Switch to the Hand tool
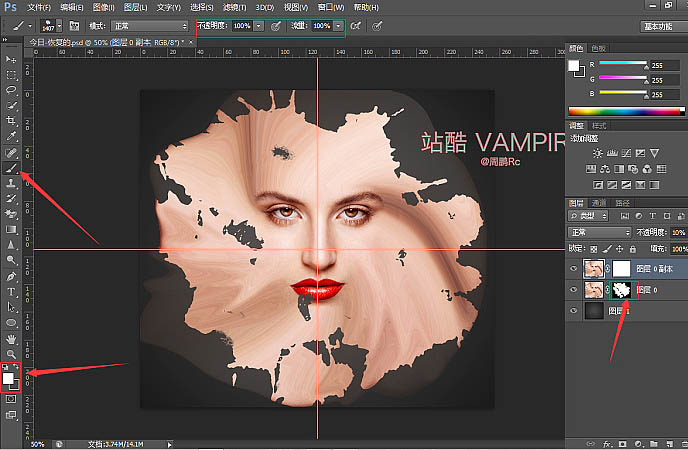Viewport: 688px width, 450px height. pyautogui.click(x=12, y=338)
